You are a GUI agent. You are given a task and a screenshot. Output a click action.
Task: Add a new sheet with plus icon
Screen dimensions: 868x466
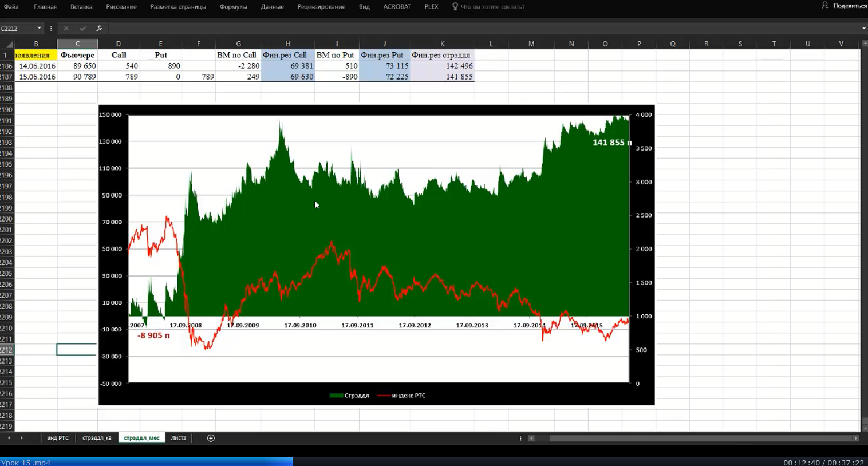(211, 438)
